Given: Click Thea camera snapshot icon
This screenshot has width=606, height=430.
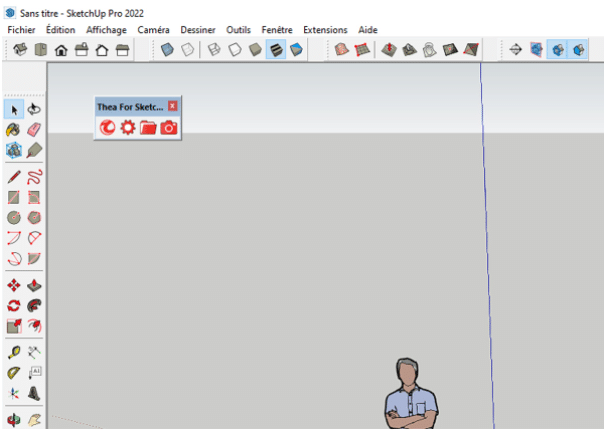Looking at the screenshot, I should pyautogui.click(x=169, y=127).
